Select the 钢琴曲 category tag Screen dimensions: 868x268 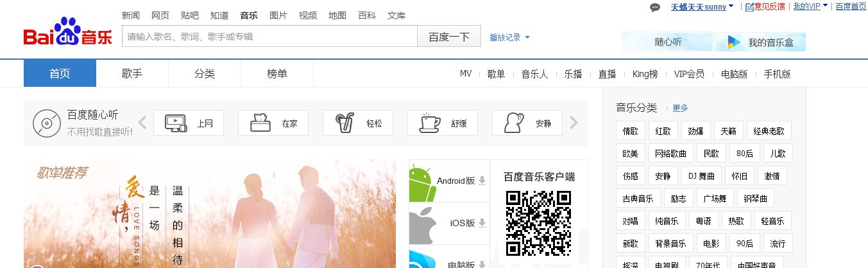tap(756, 198)
